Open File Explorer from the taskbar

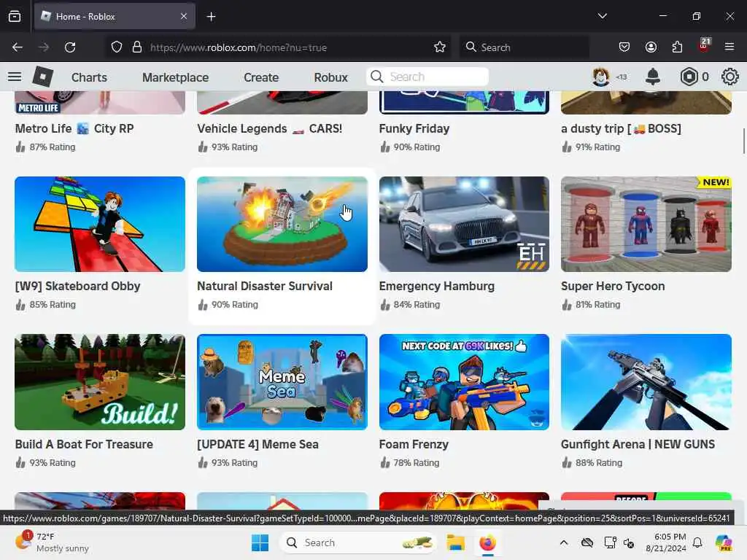pos(455,542)
